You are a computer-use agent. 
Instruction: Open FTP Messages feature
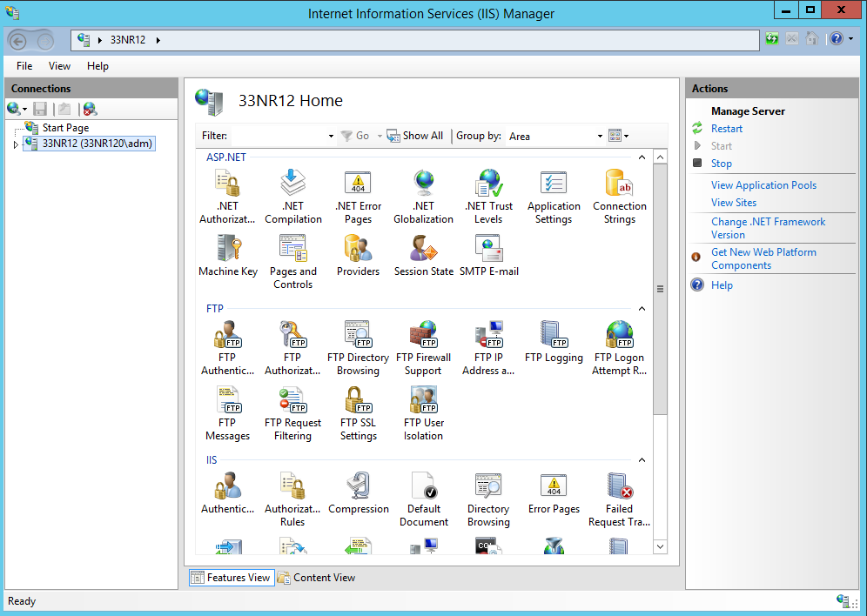coord(227,413)
